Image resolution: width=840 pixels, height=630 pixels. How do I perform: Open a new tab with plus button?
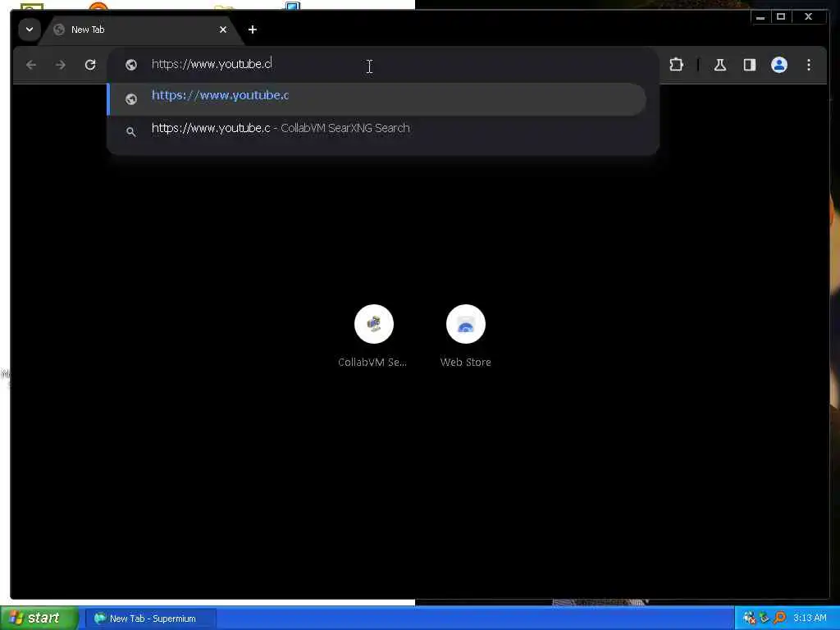253,30
